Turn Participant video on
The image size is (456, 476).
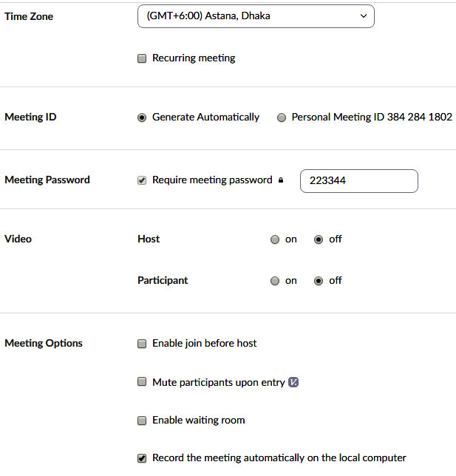click(x=275, y=281)
